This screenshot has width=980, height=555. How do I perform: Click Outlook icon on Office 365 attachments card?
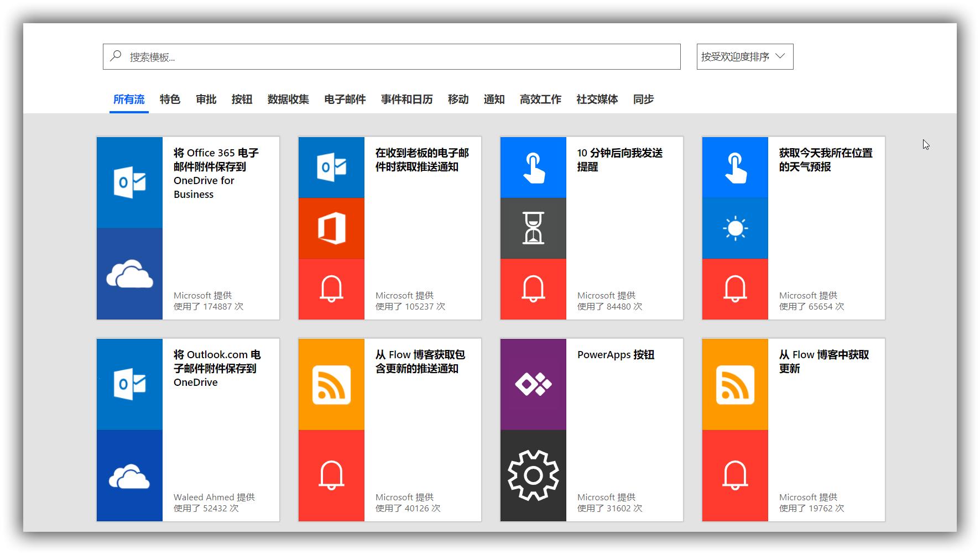click(x=129, y=182)
